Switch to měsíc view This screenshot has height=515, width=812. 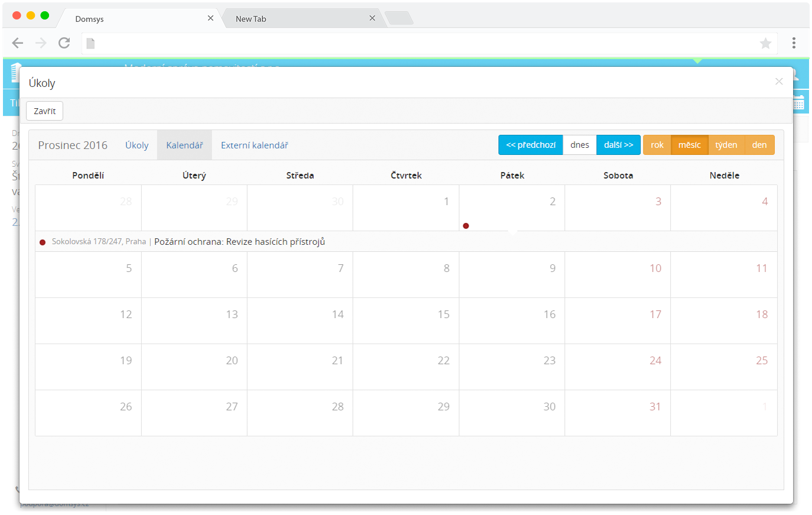(690, 145)
